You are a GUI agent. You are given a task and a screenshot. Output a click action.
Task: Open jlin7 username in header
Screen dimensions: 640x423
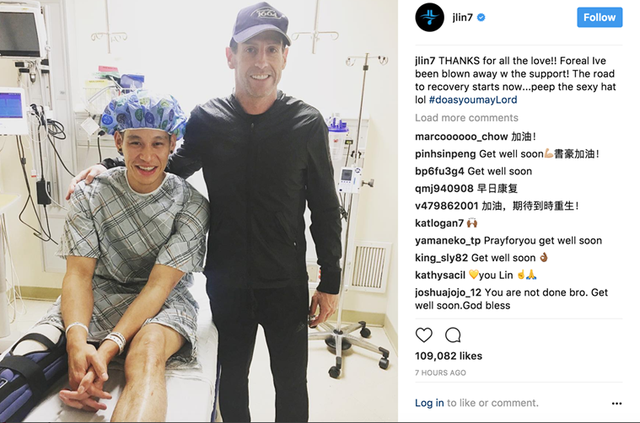tap(462, 18)
